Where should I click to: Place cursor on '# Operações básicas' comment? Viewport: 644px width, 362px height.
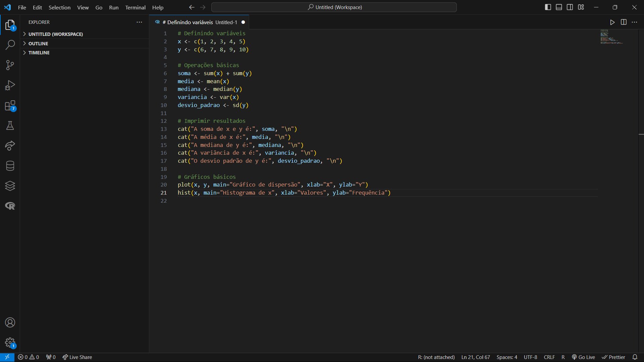208,65
